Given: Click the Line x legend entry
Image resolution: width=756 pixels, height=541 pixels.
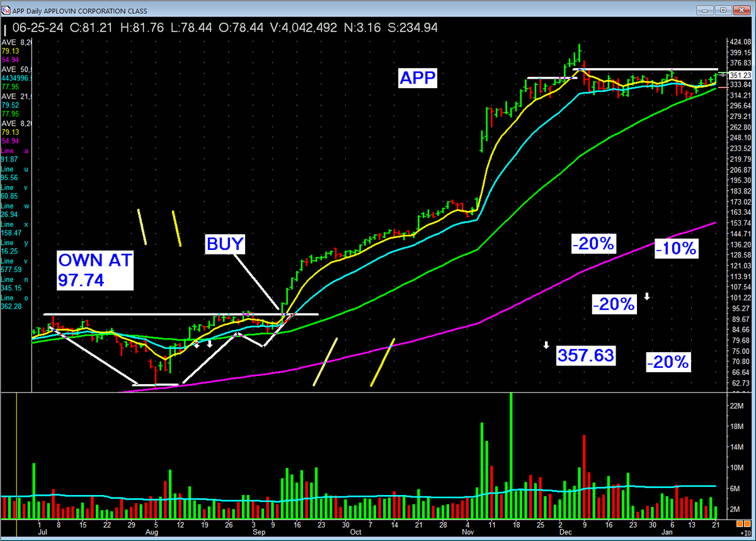Looking at the screenshot, I should pyautogui.click(x=14, y=224).
